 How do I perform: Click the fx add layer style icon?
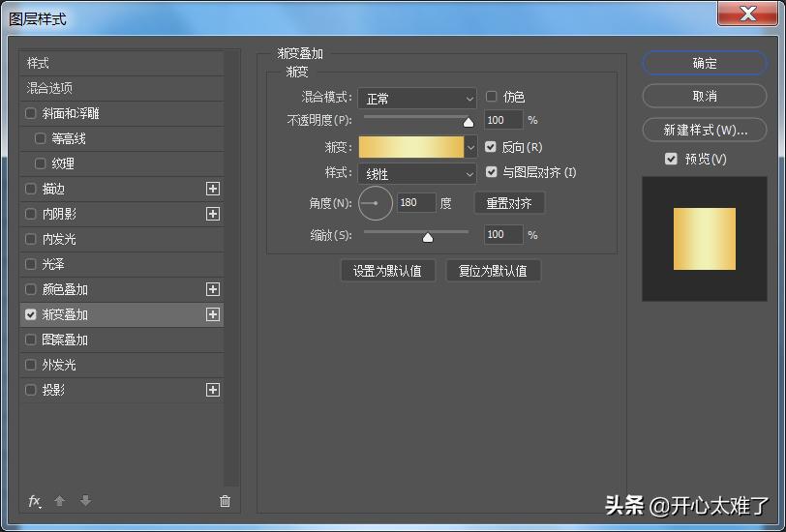coord(34,501)
